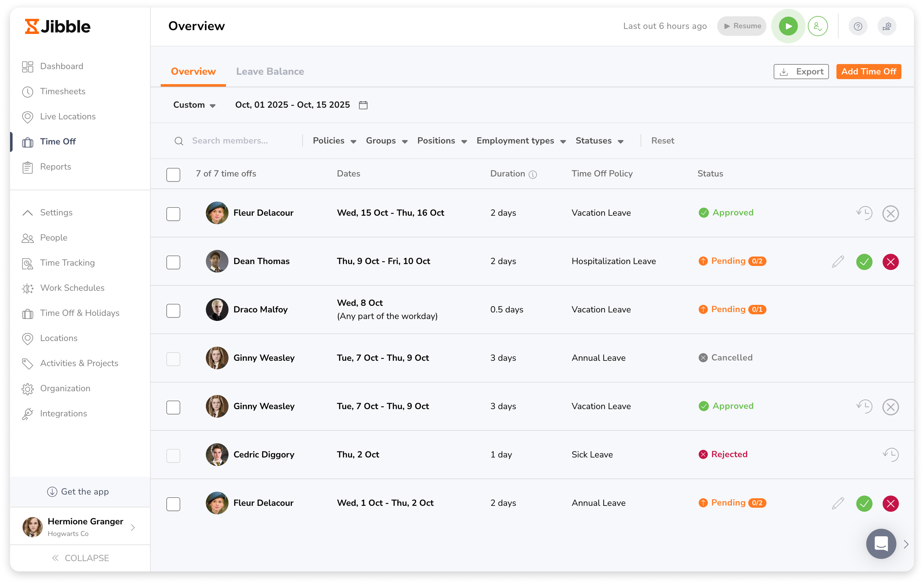Open the chat support bubble
The height and width of the screenshot is (584, 924).
point(881,544)
